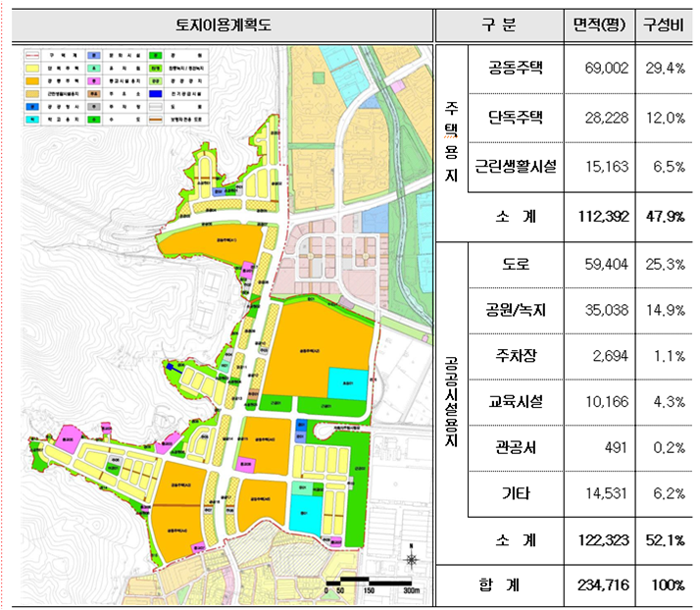Click the 69,002 area value
This screenshot has width=700, height=610.
pos(607,69)
